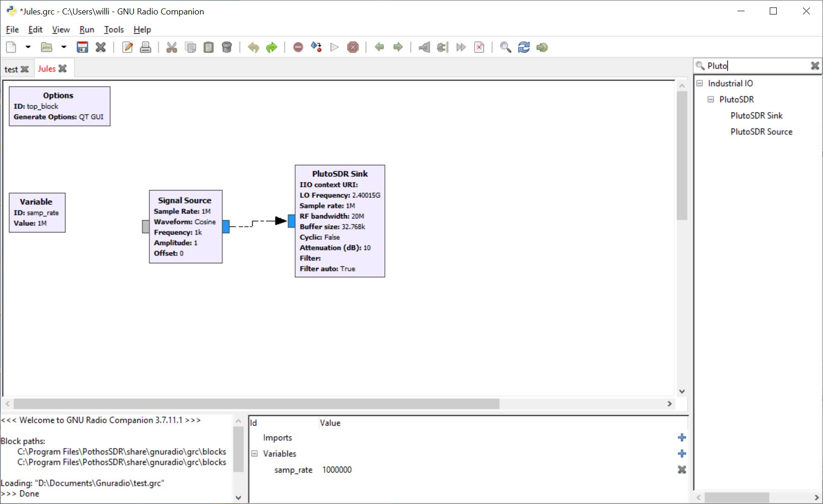Click the block tree horizontal scrollbar
This screenshot has height=504, width=823.
click(737, 497)
